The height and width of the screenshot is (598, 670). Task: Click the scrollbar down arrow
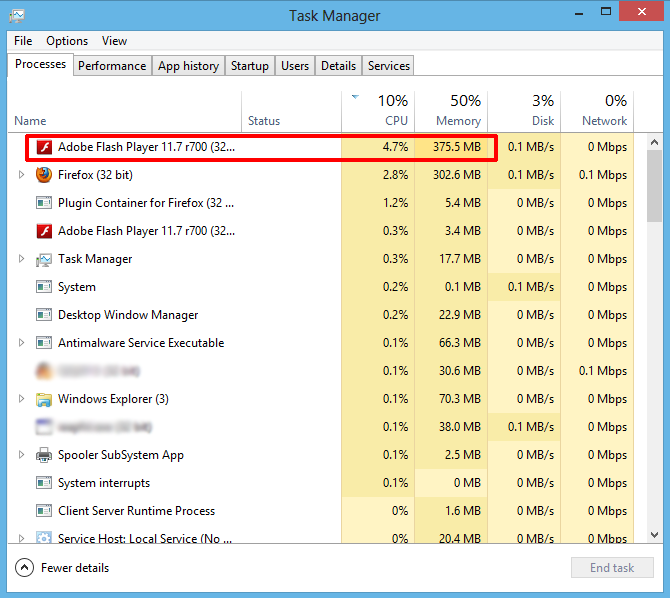coord(654,534)
